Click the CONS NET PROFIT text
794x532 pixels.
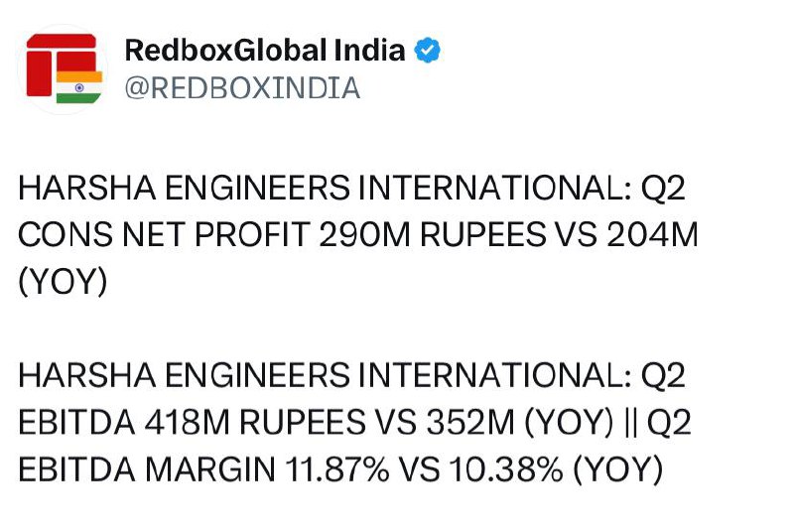coord(164,235)
